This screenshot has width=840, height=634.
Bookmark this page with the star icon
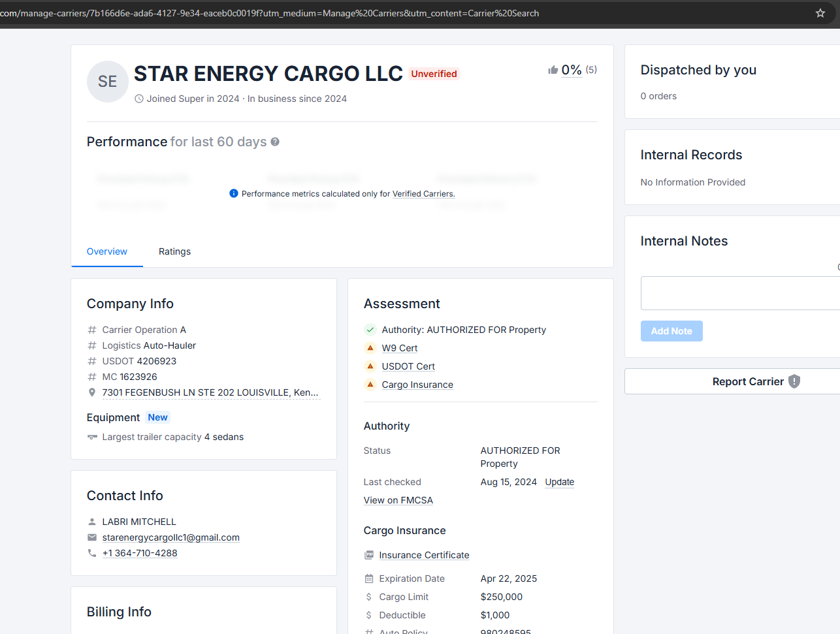[820, 13]
